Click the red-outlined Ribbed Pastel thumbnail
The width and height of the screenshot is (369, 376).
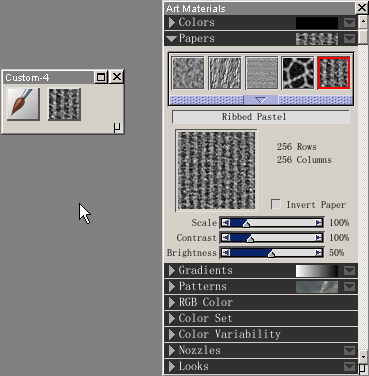pos(334,73)
